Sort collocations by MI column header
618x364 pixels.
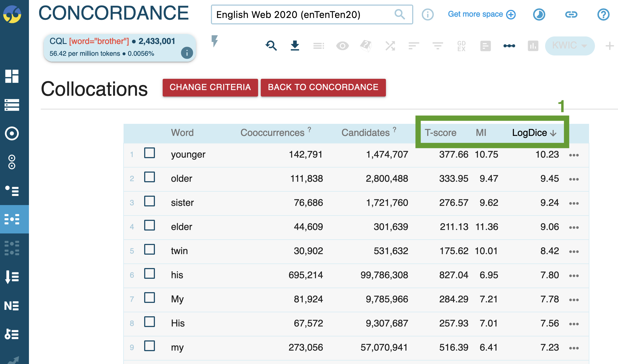click(x=481, y=133)
